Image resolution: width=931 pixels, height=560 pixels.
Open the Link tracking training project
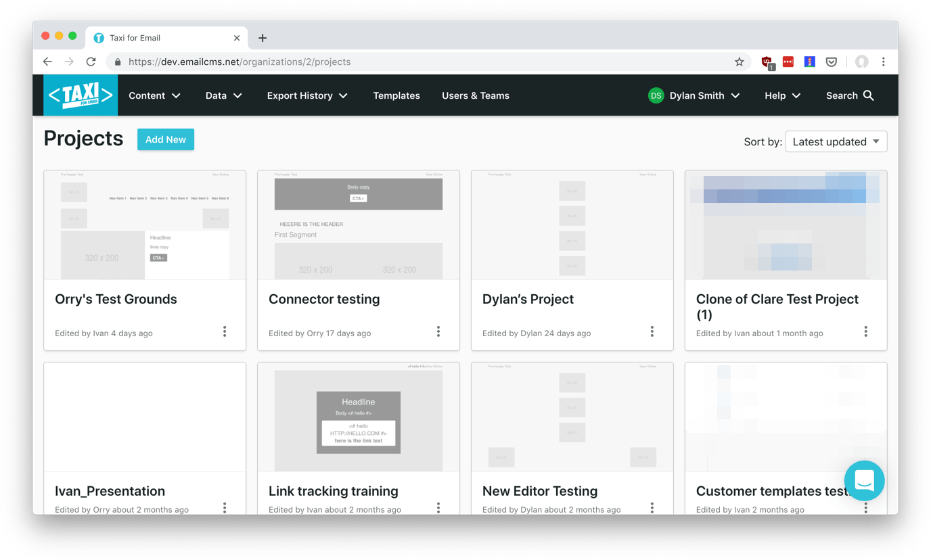tap(334, 491)
